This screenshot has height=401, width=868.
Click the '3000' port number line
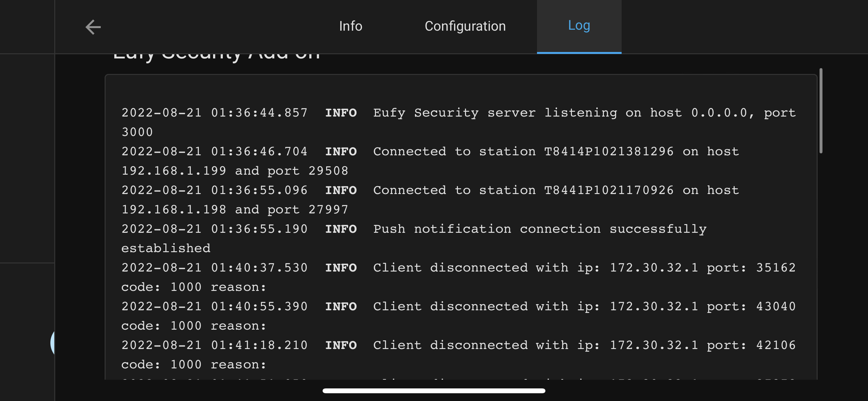[137, 132]
